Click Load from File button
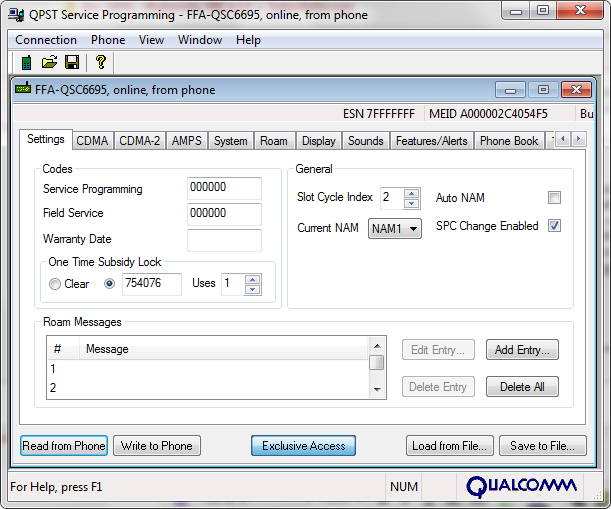This screenshot has width=611, height=509. click(450, 445)
